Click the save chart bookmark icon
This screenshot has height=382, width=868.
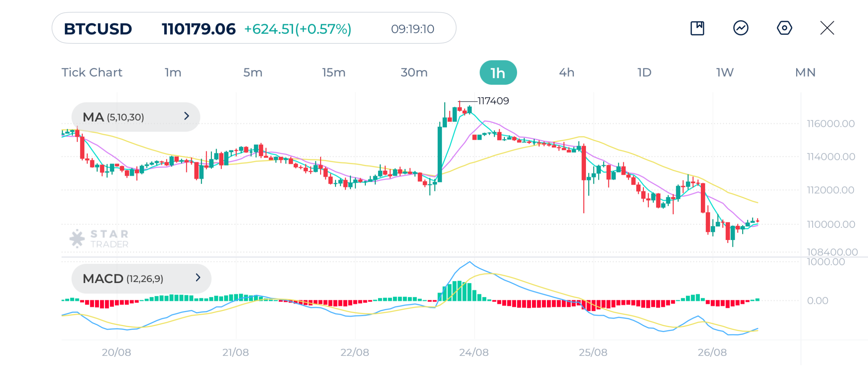pyautogui.click(x=697, y=28)
